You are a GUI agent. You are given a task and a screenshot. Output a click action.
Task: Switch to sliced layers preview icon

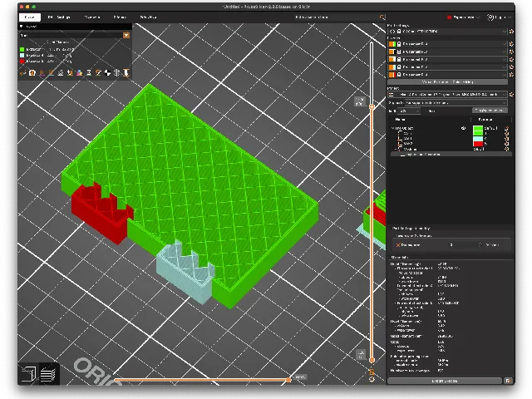(48, 374)
